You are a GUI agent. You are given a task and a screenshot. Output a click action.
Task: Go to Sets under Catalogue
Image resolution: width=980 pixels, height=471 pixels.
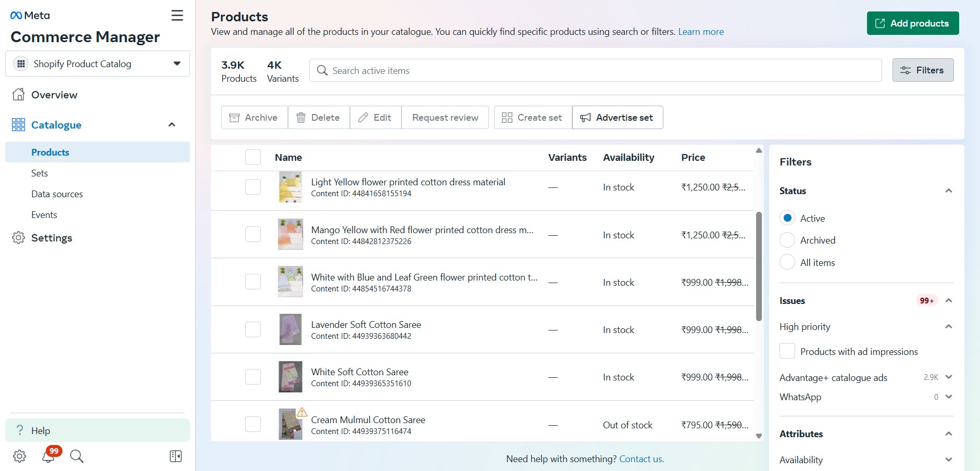click(40, 173)
